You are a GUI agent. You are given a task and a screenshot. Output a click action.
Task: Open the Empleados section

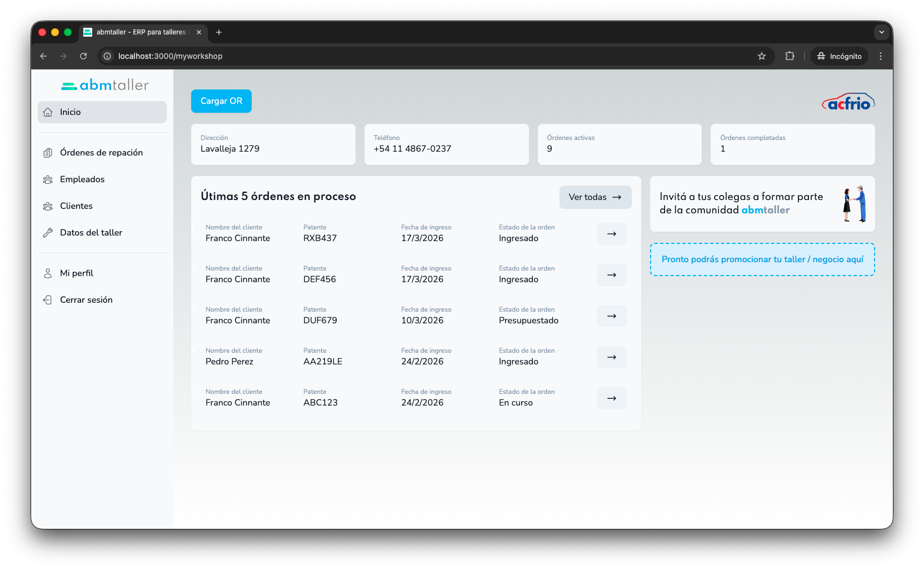(x=102, y=179)
